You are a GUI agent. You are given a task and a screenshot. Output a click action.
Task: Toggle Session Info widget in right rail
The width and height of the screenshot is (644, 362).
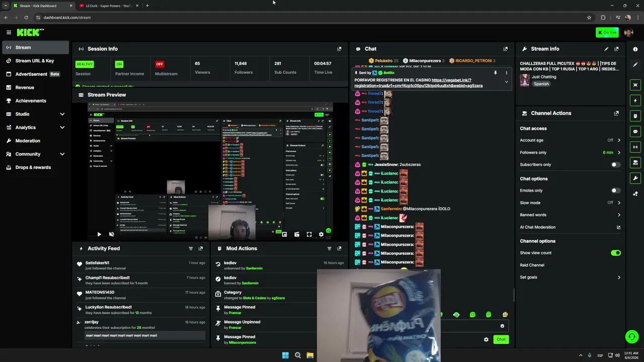pyautogui.click(x=635, y=147)
